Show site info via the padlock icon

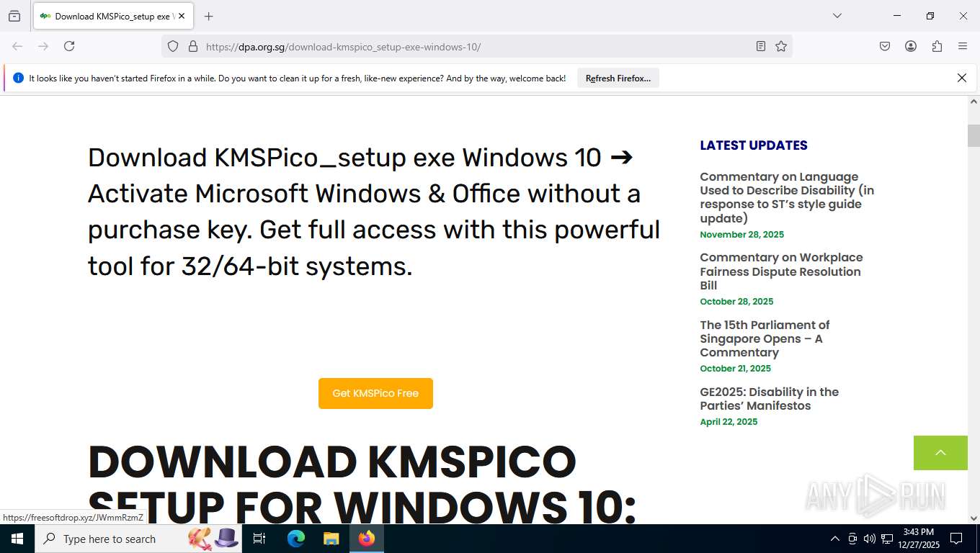(192, 46)
